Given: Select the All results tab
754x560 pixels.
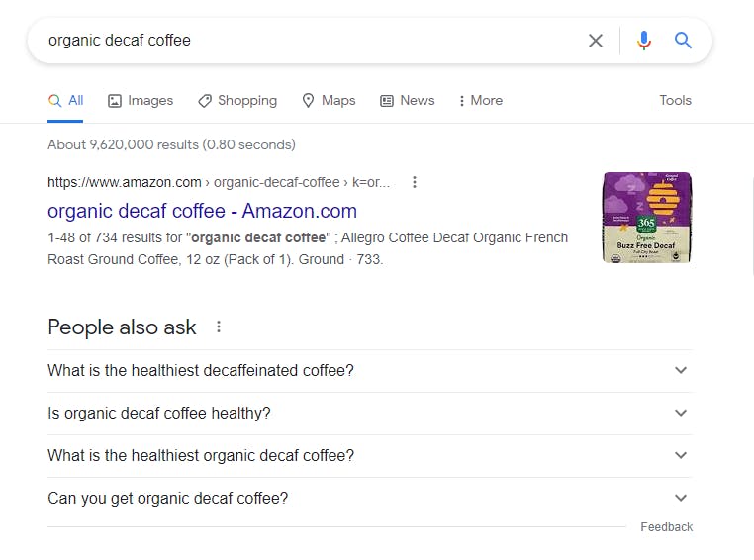Looking at the screenshot, I should pos(65,101).
